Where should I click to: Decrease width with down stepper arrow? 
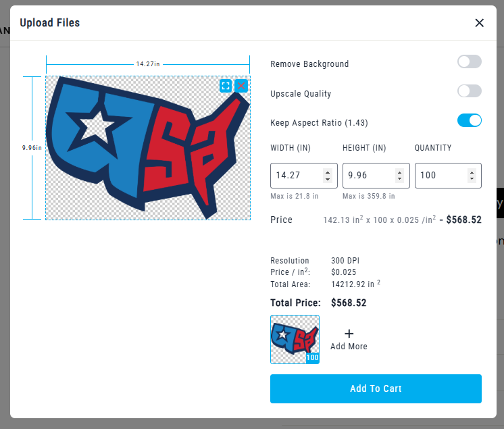pos(328,179)
